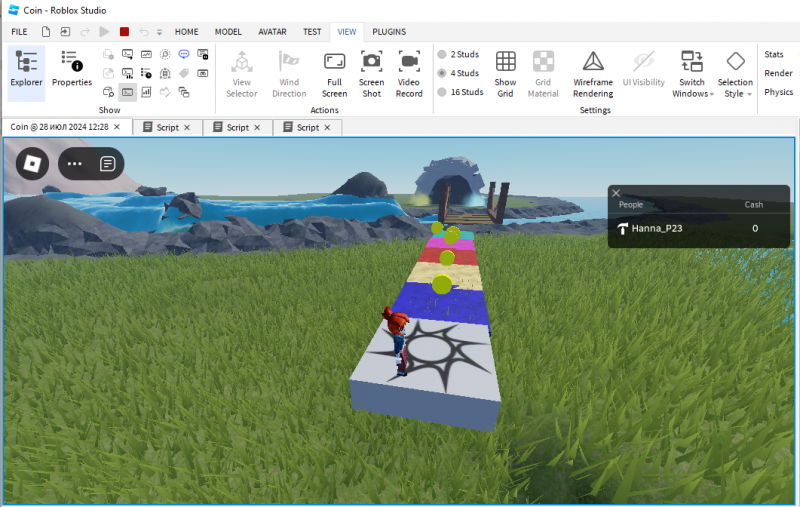Open the Roblox menu in viewport
The width and height of the screenshot is (800, 507).
click(x=31, y=163)
